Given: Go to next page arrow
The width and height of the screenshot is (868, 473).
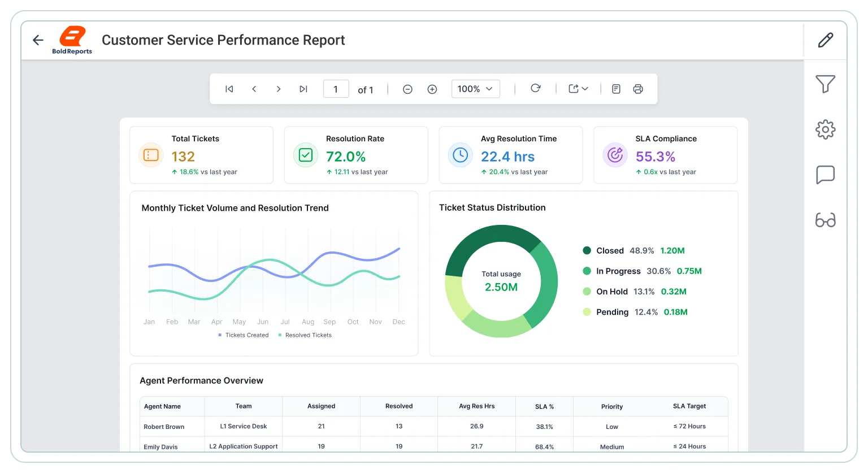Looking at the screenshot, I should coord(279,89).
